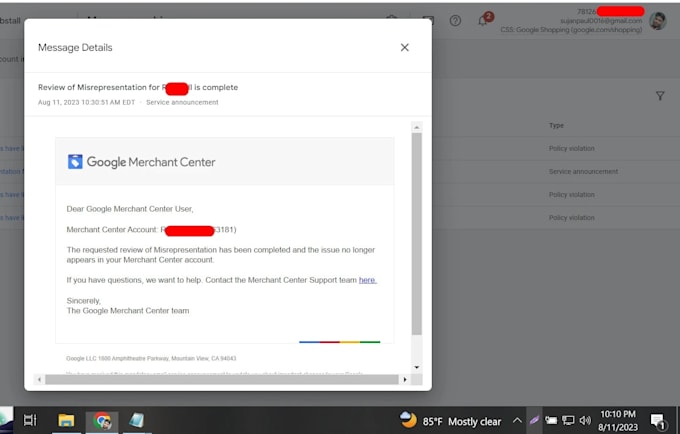This screenshot has width=680, height=434.
Task: Open Task View on the taskbar
Action: tap(30, 420)
